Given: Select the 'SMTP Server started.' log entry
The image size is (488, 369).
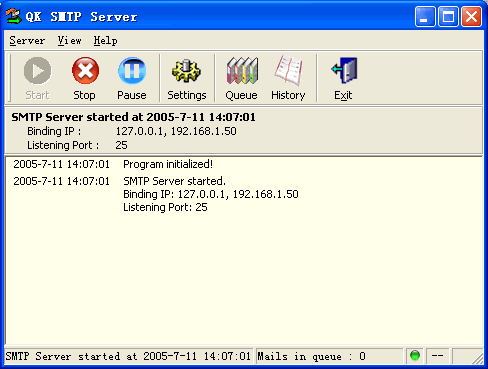Looking at the screenshot, I should pos(174,181).
